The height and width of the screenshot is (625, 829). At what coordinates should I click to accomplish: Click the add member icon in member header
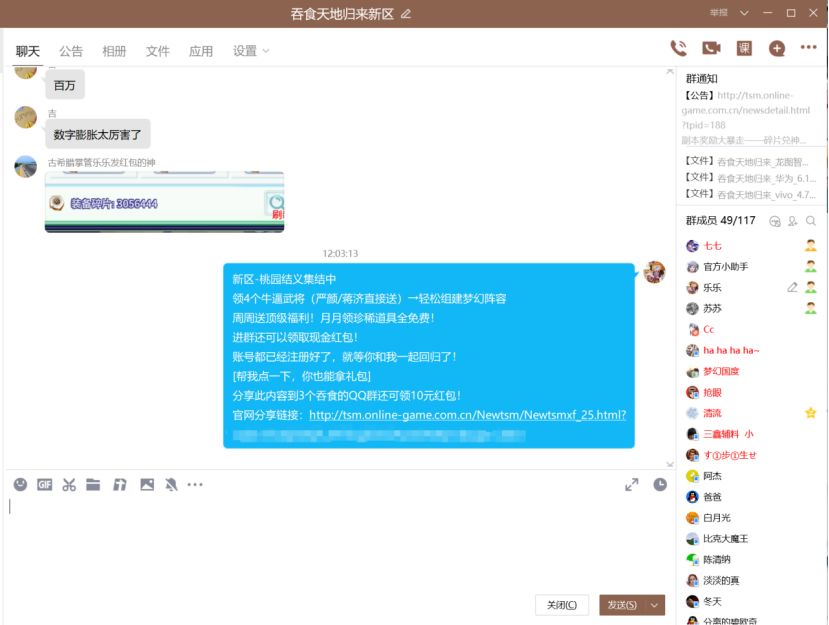click(793, 221)
